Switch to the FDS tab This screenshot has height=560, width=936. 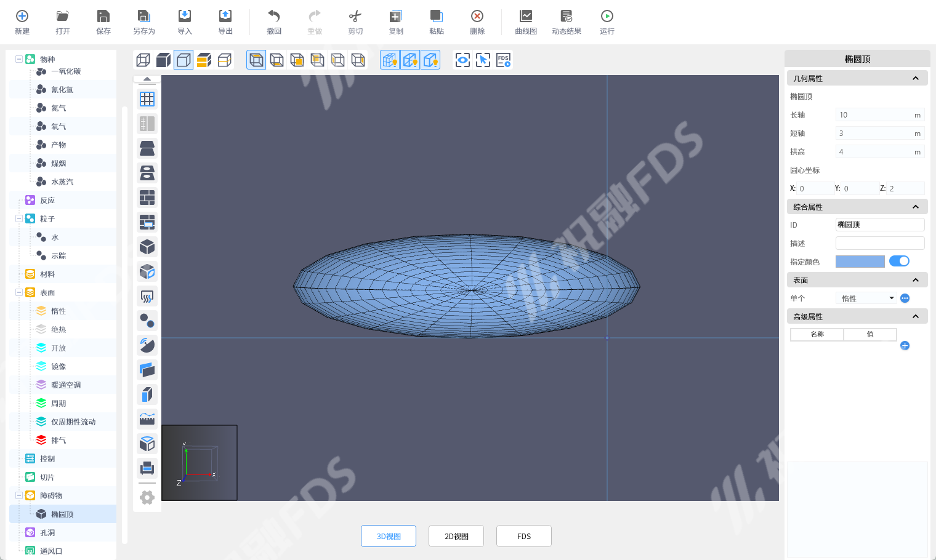pyautogui.click(x=524, y=536)
